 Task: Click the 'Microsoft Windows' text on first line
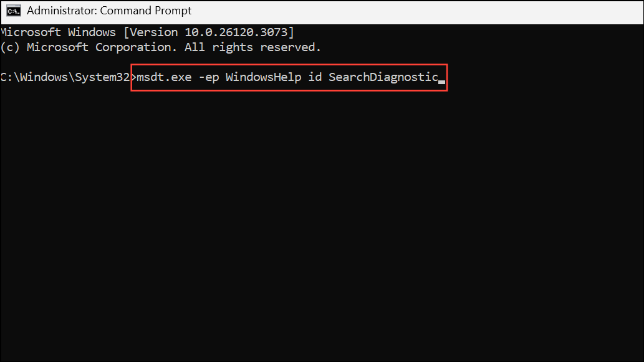click(x=59, y=32)
